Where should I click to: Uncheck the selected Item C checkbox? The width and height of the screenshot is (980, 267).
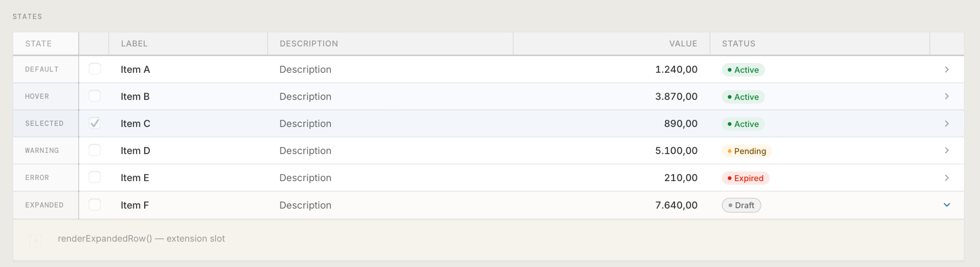click(x=95, y=123)
